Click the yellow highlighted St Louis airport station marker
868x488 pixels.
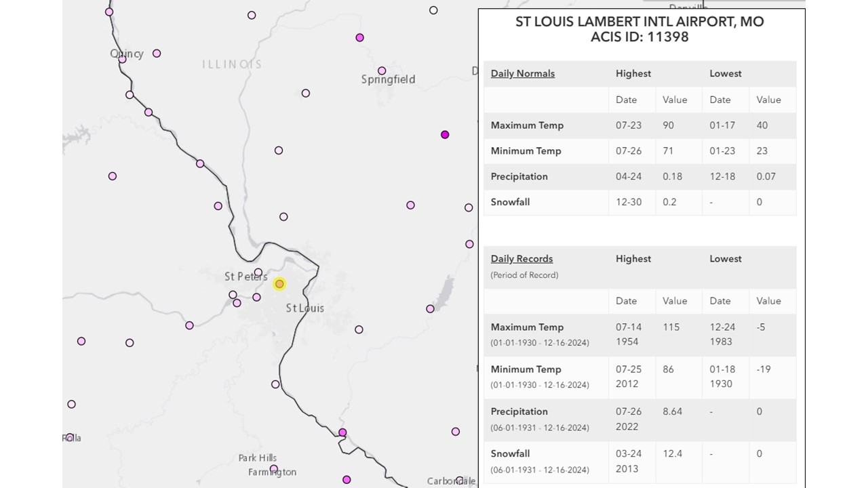279,284
